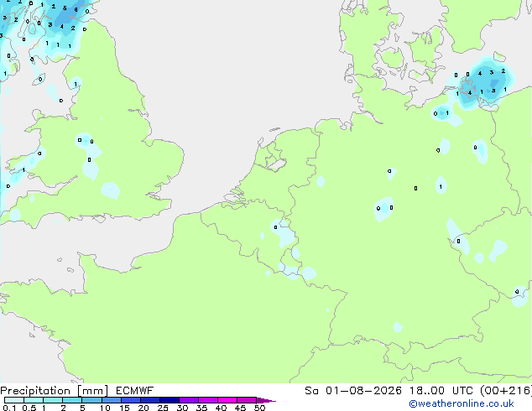Click the heavy rain blob on Baltic coast
Image resolution: width=532 pixels, height=411 pixels.
pyautogui.click(x=485, y=82)
